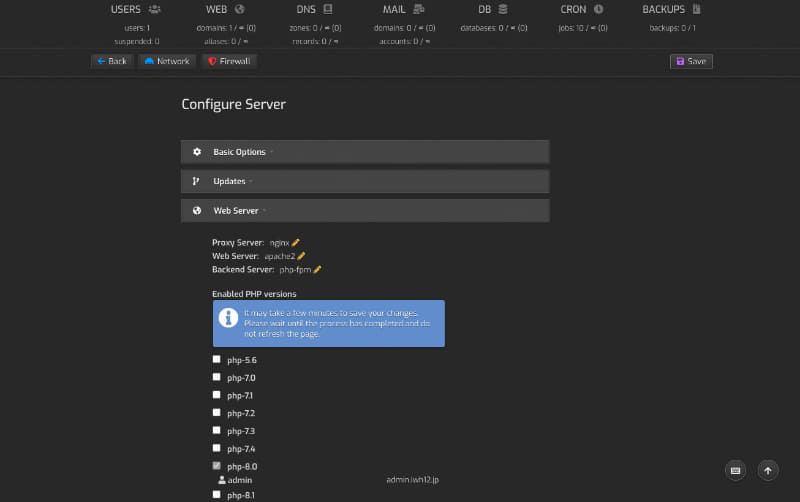Click the info icon in notice
Image resolution: width=800 pixels, height=502 pixels.
click(228, 318)
